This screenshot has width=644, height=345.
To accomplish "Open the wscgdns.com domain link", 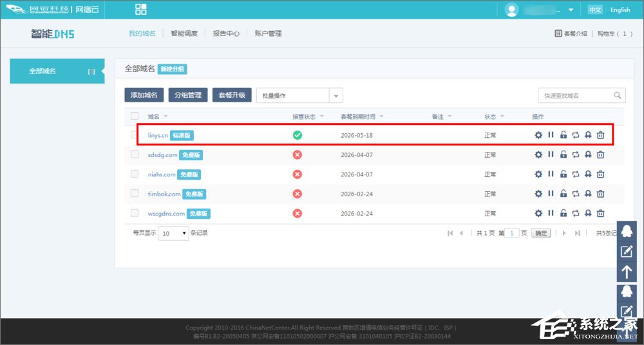I will point(166,214).
